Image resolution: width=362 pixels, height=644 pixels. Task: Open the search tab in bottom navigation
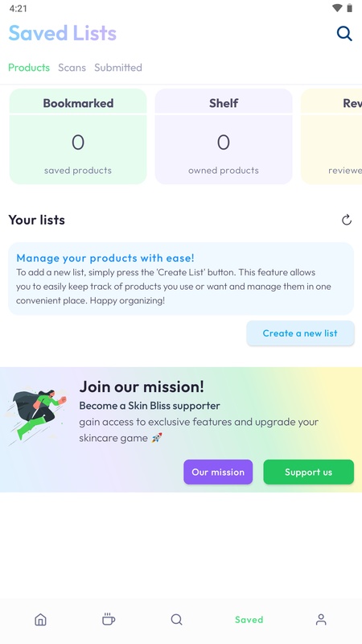coord(176,619)
